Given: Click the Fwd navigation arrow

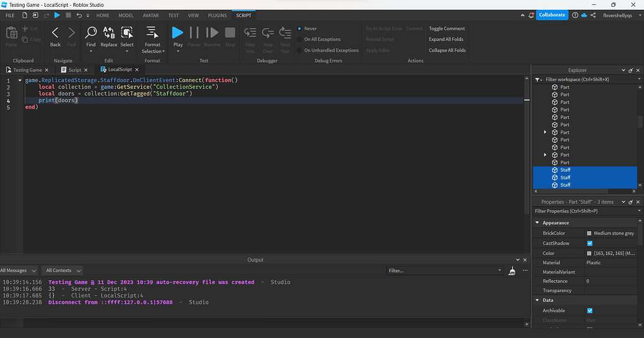Looking at the screenshot, I should (72, 32).
